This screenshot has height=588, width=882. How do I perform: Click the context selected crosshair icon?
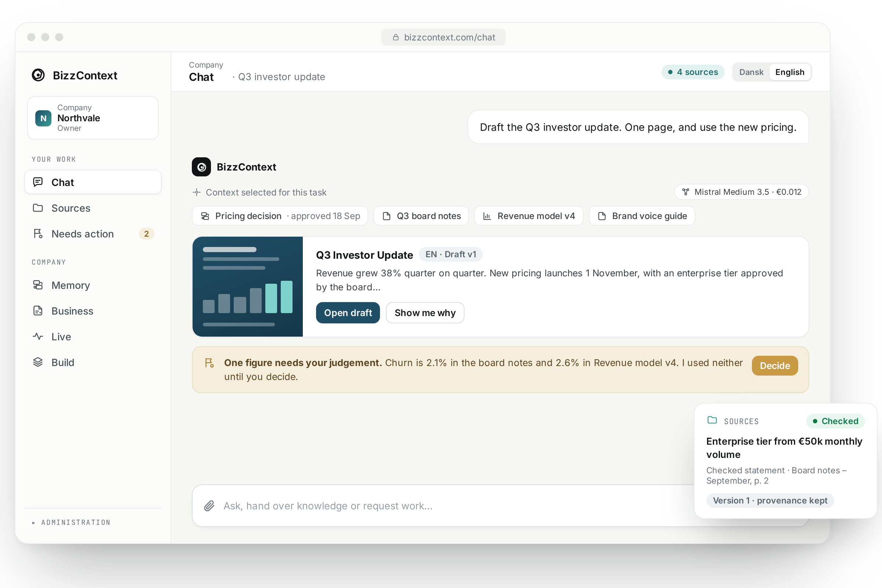tap(197, 192)
